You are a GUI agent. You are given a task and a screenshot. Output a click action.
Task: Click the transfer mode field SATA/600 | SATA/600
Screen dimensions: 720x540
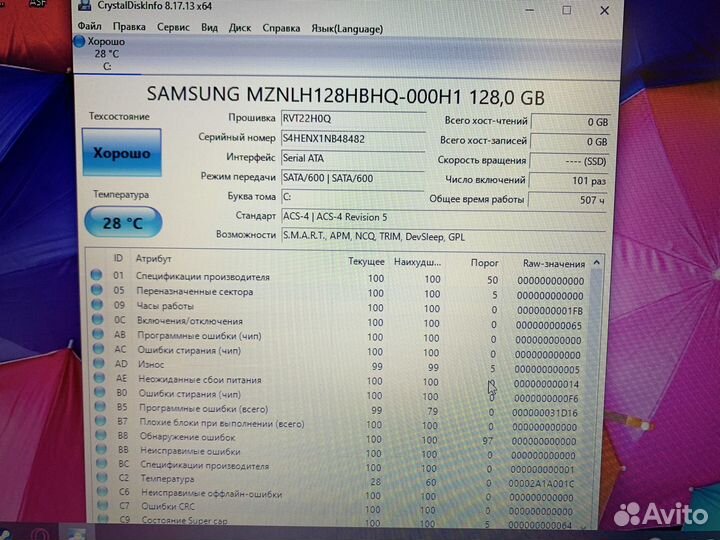click(x=352, y=178)
